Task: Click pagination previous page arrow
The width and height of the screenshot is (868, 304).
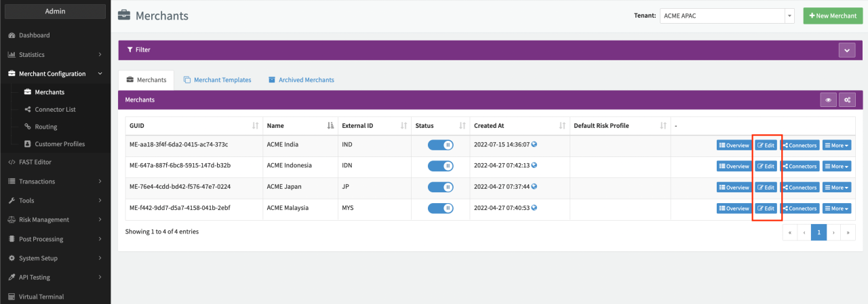Action: 804,232
